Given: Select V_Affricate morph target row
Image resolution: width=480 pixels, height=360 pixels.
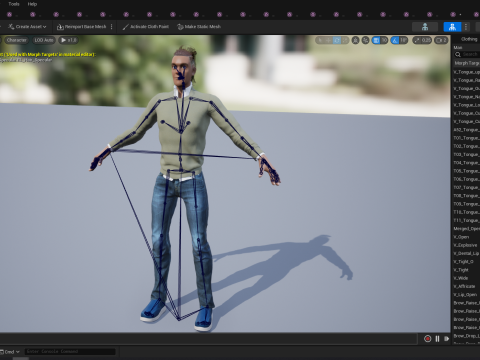Looking at the screenshot, I should tap(466, 286).
